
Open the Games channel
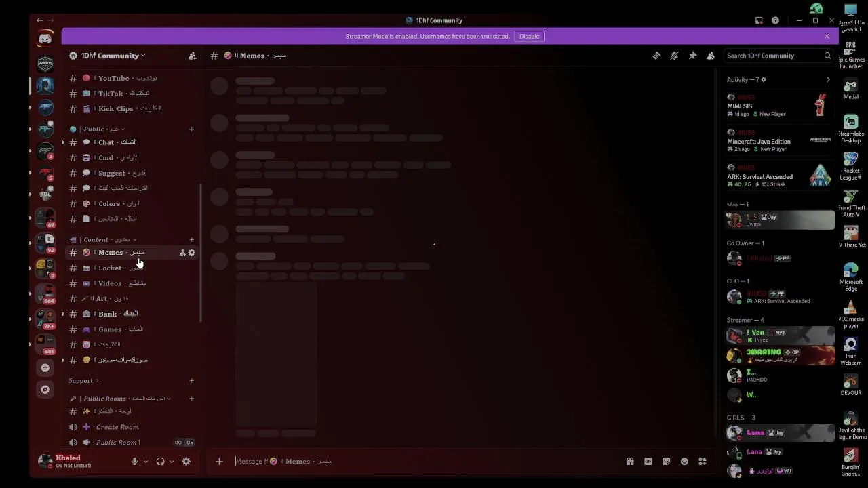pos(132,329)
